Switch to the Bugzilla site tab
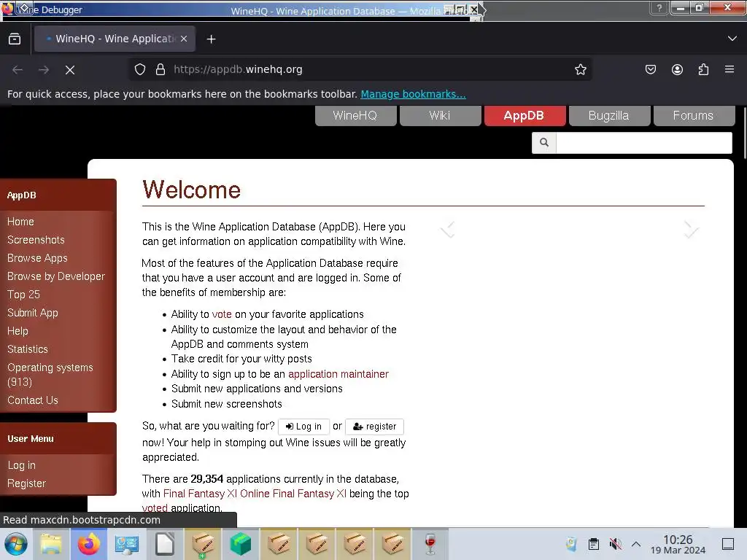 tap(609, 116)
